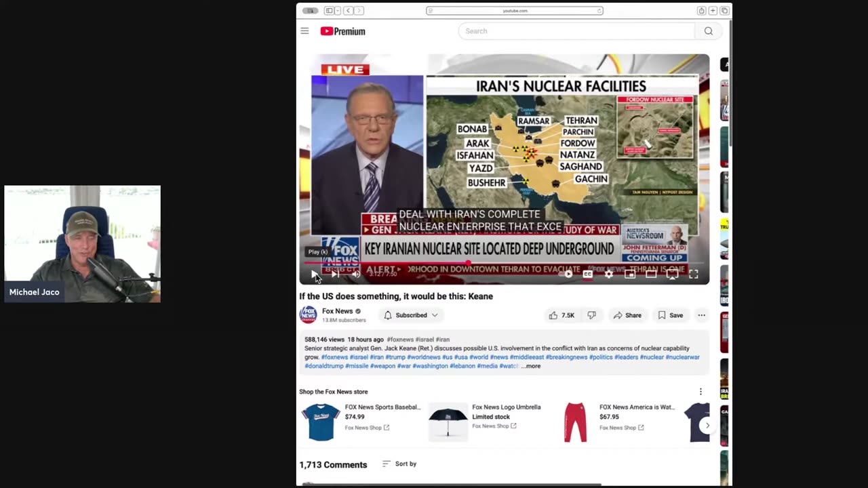This screenshot has width=868, height=488.
Task: Click the search magnifier button
Action: pos(708,31)
